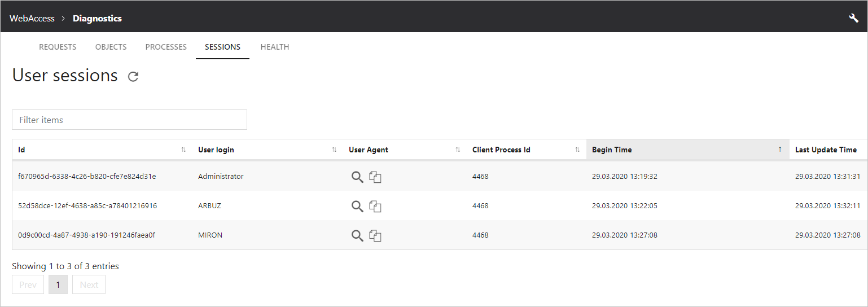Toggle Begin Time sort direction
The height and width of the screenshot is (307, 868).
pos(687,150)
